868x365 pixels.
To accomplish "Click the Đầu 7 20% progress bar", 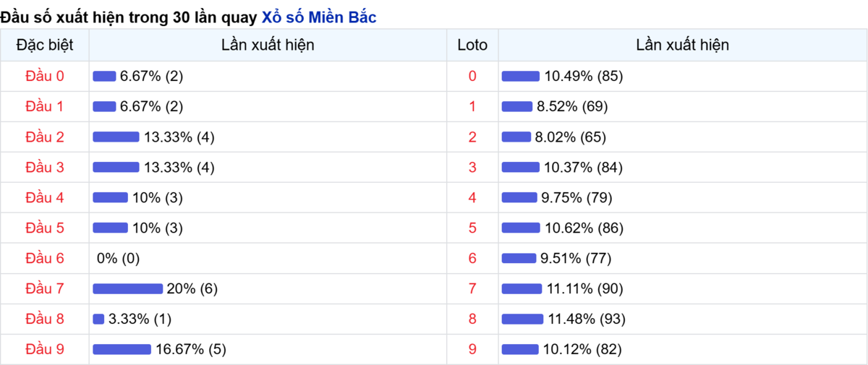I will point(127,289).
